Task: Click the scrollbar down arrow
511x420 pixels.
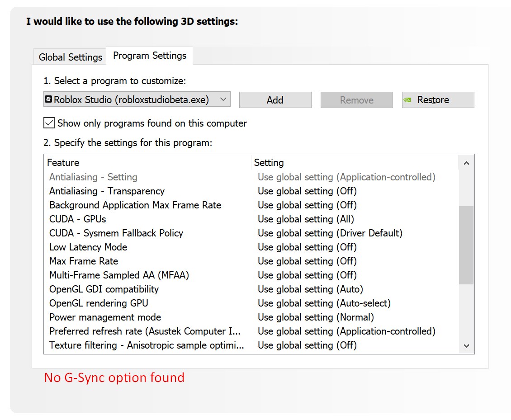Action: 466,346
